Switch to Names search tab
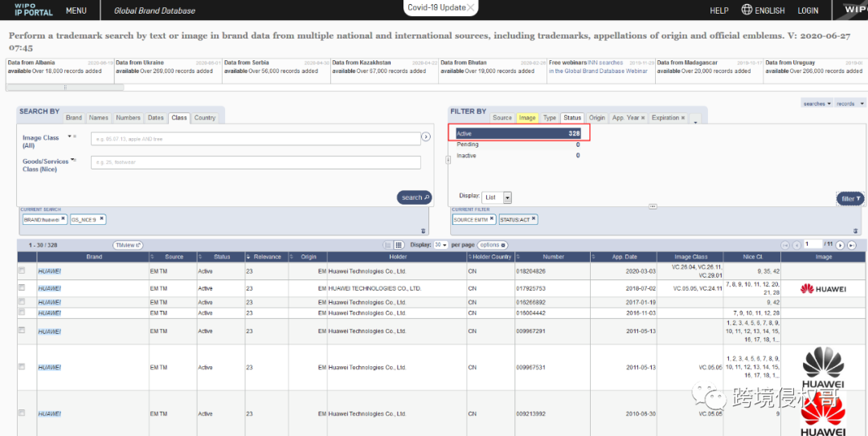This screenshot has height=436, width=868. (x=99, y=118)
